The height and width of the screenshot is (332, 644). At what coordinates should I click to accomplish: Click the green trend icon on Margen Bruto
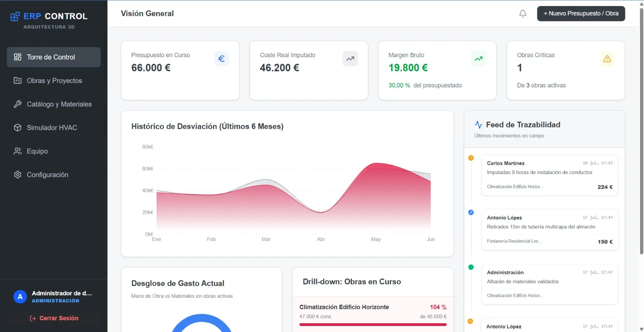point(479,59)
